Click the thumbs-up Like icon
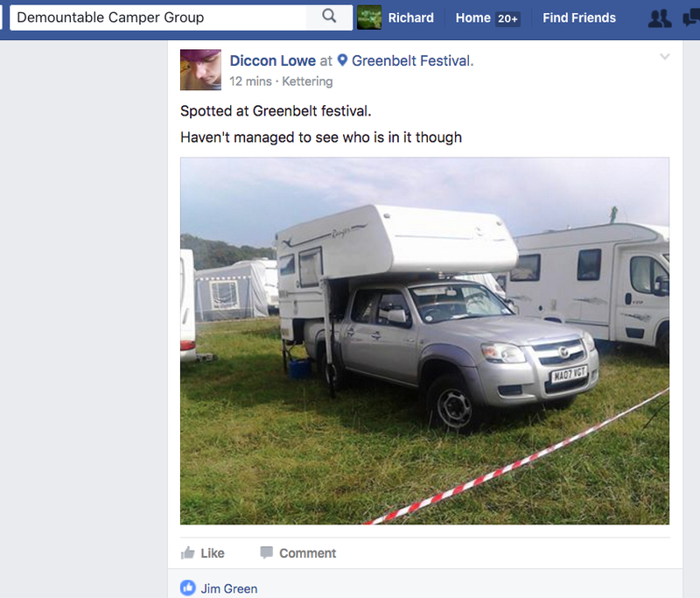 point(187,552)
